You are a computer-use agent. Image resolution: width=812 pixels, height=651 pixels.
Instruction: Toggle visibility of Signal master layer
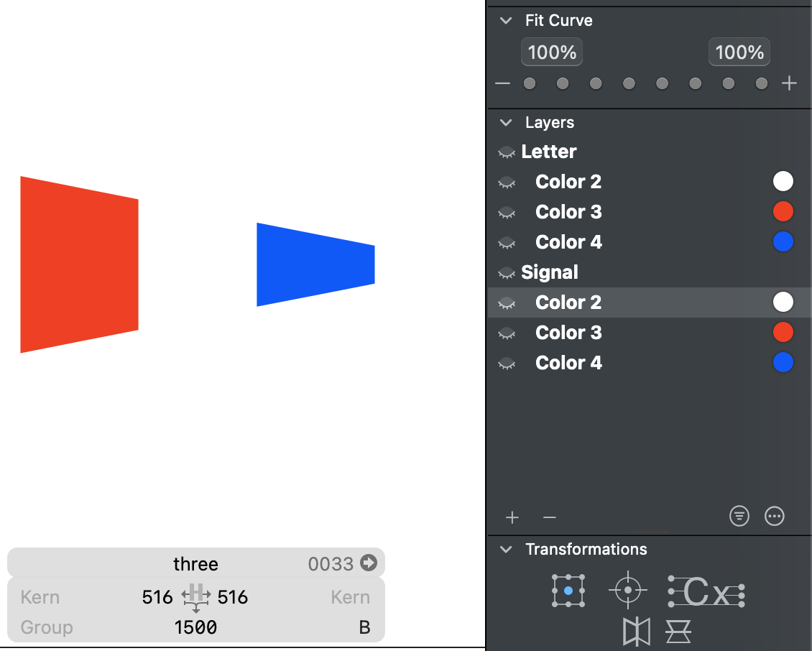pos(507,273)
